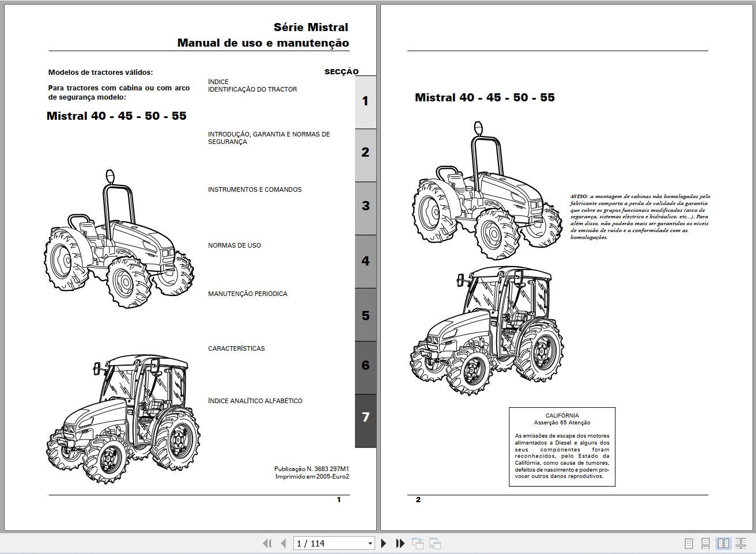This screenshot has height=554, width=756.
Task: Go to the previous page
Action: [x=283, y=543]
